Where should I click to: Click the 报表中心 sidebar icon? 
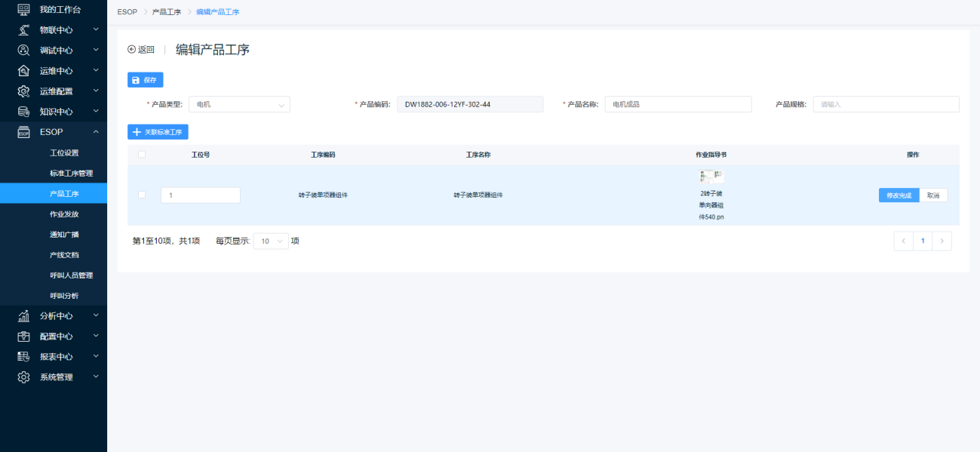(23, 356)
